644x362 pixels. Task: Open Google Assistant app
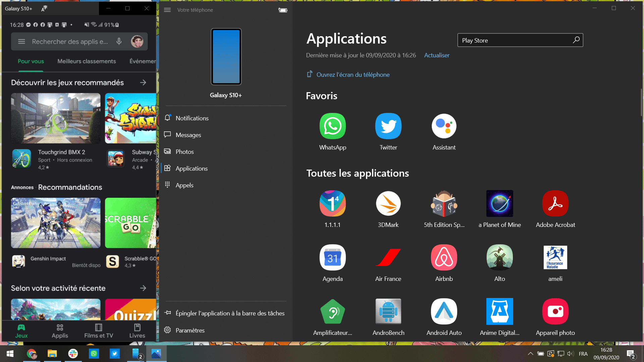click(444, 126)
